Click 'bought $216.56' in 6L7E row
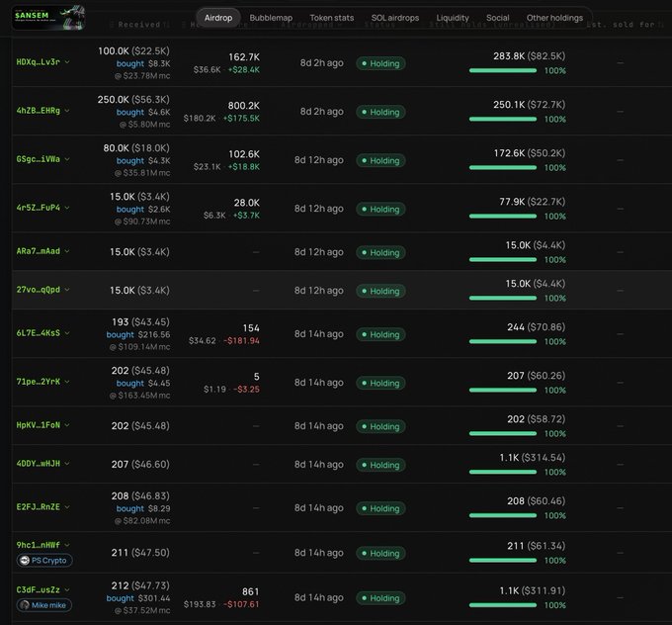This screenshot has height=625, width=672. click(x=138, y=334)
